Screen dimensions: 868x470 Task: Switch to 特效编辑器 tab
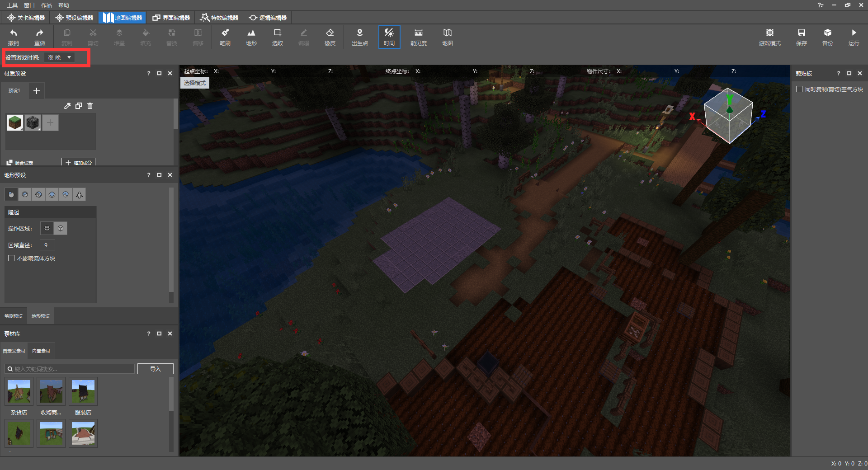pyautogui.click(x=219, y=18)
